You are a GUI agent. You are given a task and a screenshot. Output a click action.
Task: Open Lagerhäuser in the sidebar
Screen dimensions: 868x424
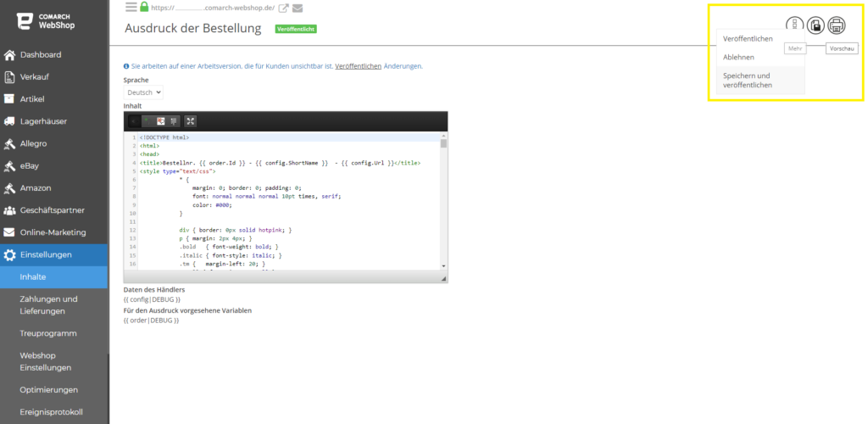pyautogui.click(x=54, y=121)
